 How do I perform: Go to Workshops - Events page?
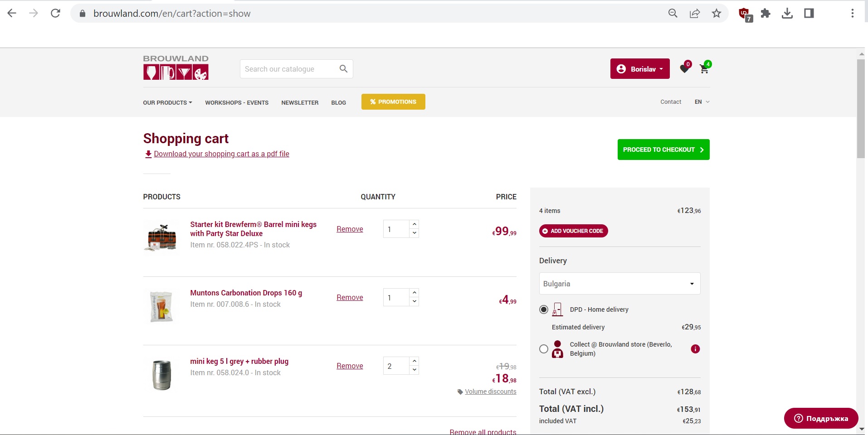tap(237, 103)
